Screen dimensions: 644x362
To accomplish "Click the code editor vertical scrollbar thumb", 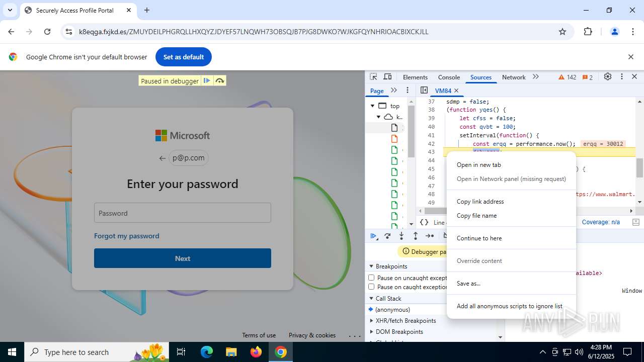I will [x=639, y=168].
